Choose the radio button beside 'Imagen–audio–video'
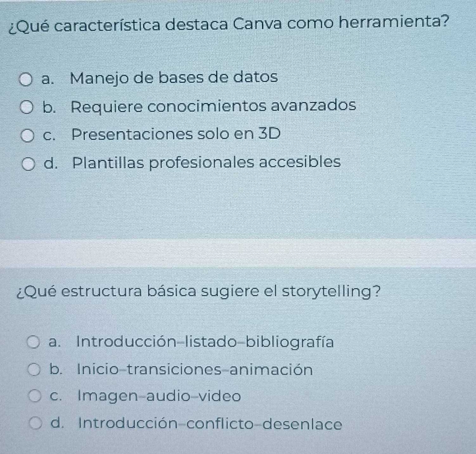Image resolution: width=476 pixels, height=454 pixels. click(35, 397)
